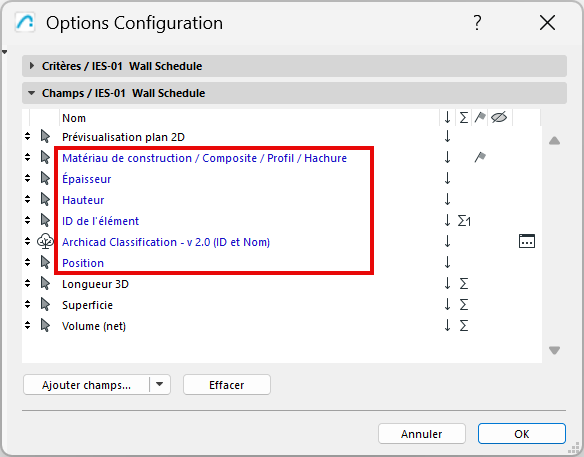
Task: Click the Ajouter champs... button
Action: pos(86,384)
